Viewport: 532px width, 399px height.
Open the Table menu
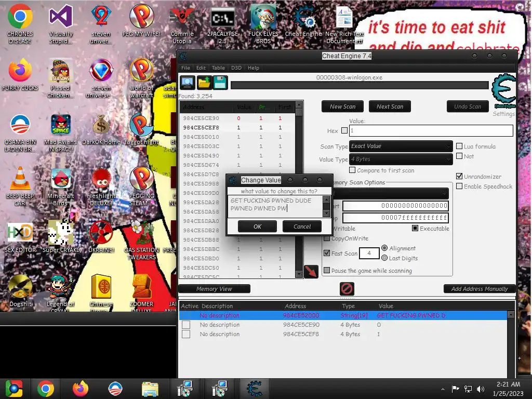(x=218, y=68)
